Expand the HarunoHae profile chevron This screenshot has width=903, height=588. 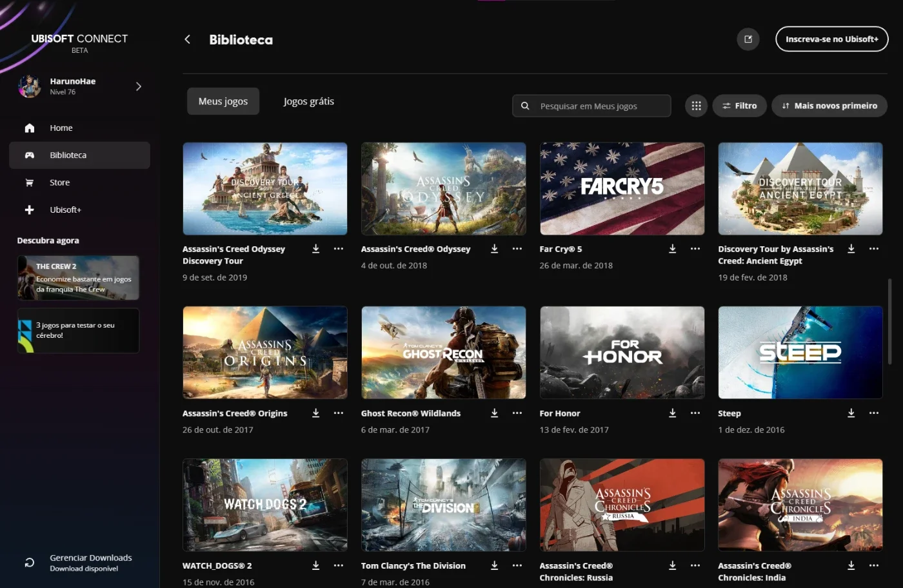tap(139, 86)
